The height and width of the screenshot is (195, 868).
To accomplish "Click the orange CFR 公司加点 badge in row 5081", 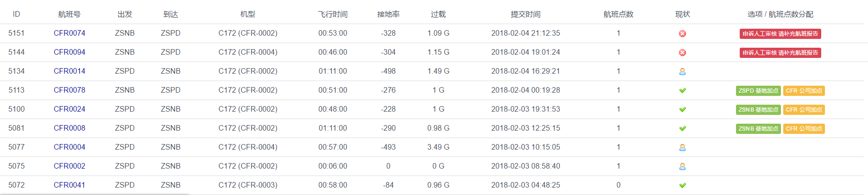I will 804,129.
